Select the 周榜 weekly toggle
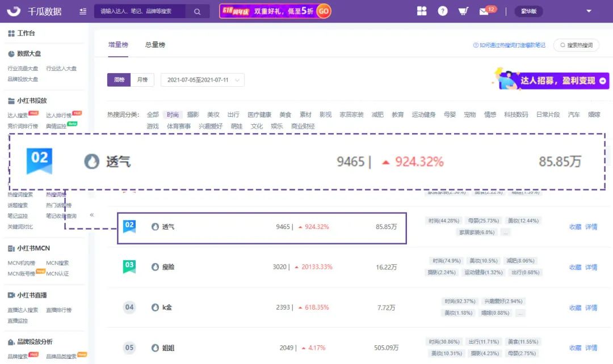613x364 pixels. coord(119,80)
